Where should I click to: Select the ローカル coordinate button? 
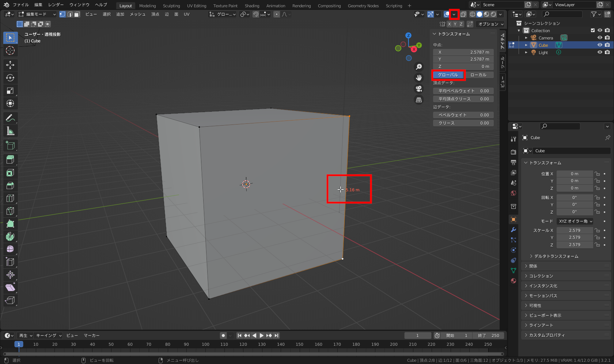click(x=478, y=75)
